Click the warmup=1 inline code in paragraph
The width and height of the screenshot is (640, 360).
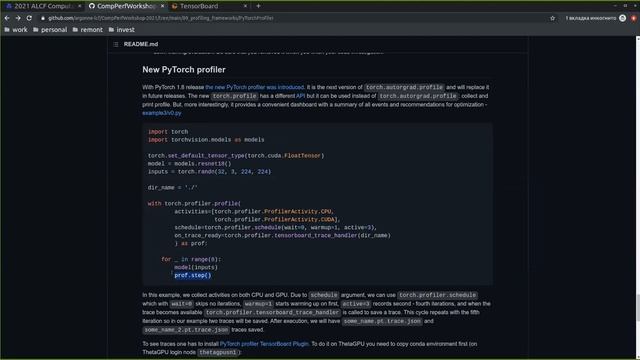[x=258, y=304]
